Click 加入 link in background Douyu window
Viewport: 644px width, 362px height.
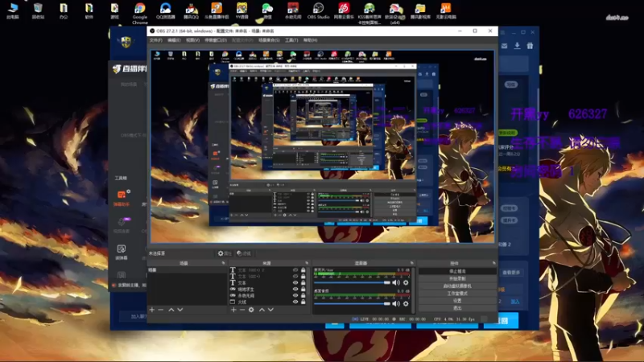[x=515, y=302]
